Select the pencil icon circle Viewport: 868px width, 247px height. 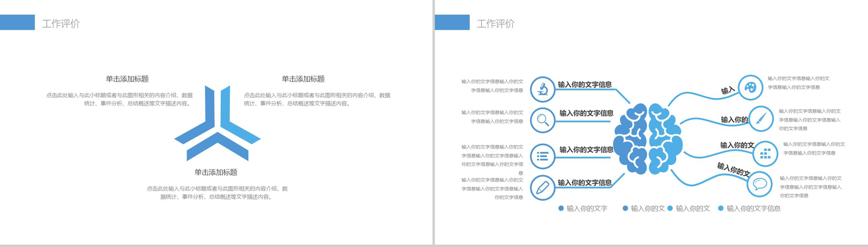pyautogui.click(x=543, y=188)
